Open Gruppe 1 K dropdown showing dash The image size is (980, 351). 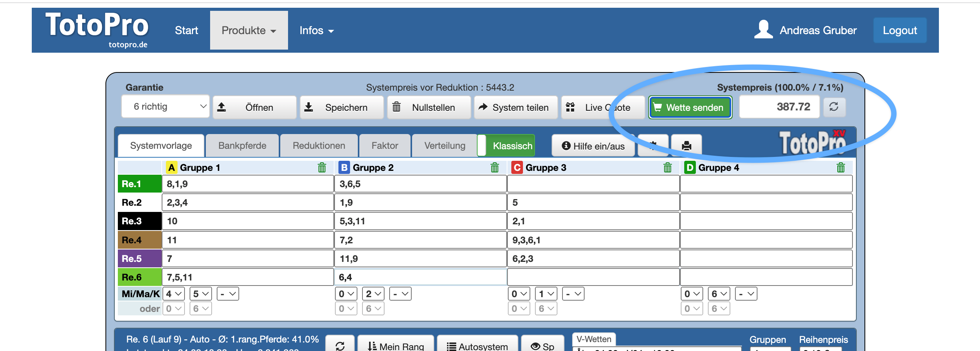pyautogui.click(x=228, y=294)
